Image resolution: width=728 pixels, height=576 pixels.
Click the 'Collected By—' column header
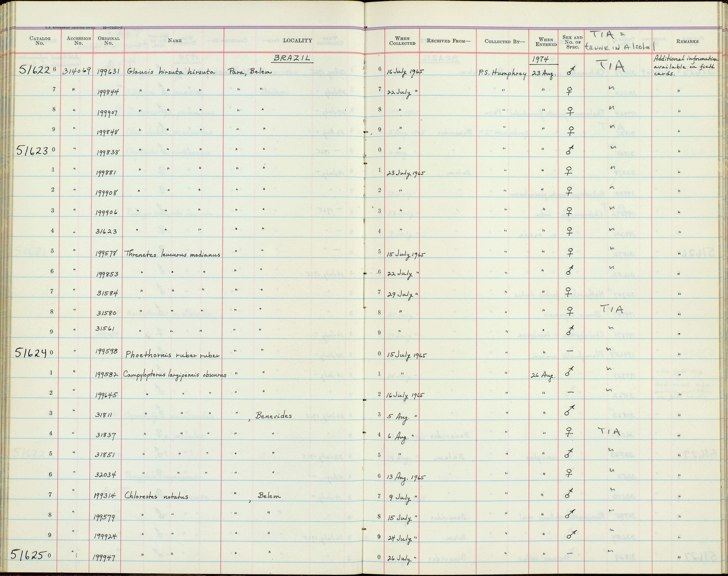coord(504,41)
